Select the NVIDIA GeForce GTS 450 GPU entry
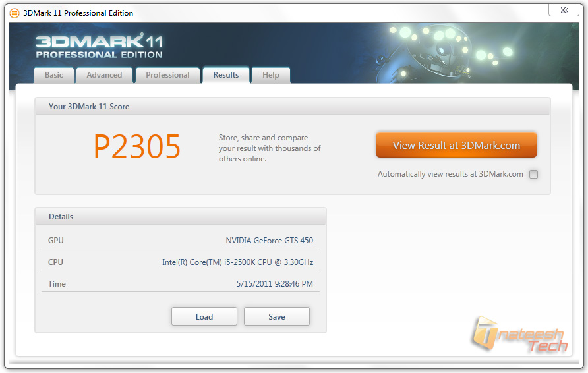Viewport: 588px width, 373px height. pos(269,241)
